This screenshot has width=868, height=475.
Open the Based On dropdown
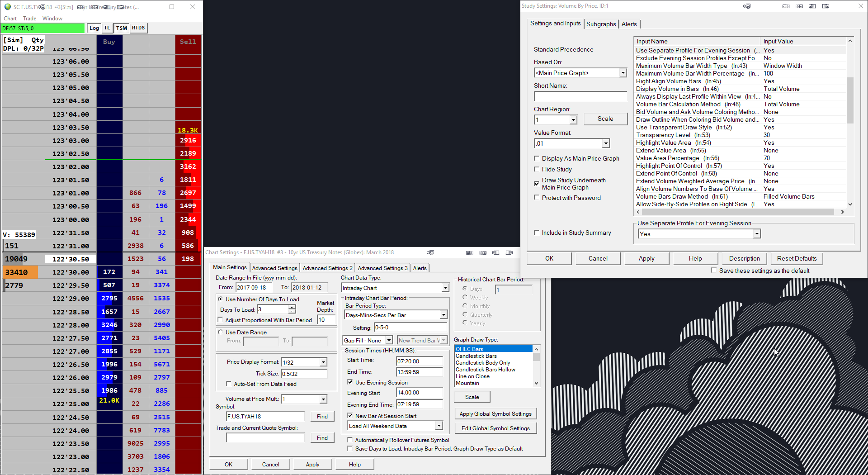pyautogui.click(x=623, y=73)
